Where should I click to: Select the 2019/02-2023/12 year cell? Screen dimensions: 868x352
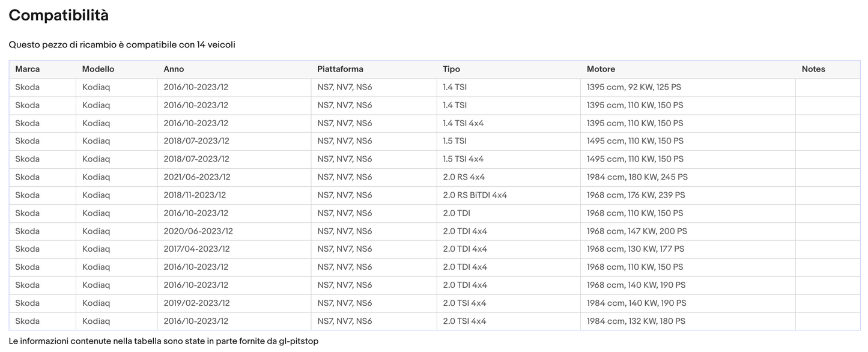pyautogui.click(x=196, y=303)
